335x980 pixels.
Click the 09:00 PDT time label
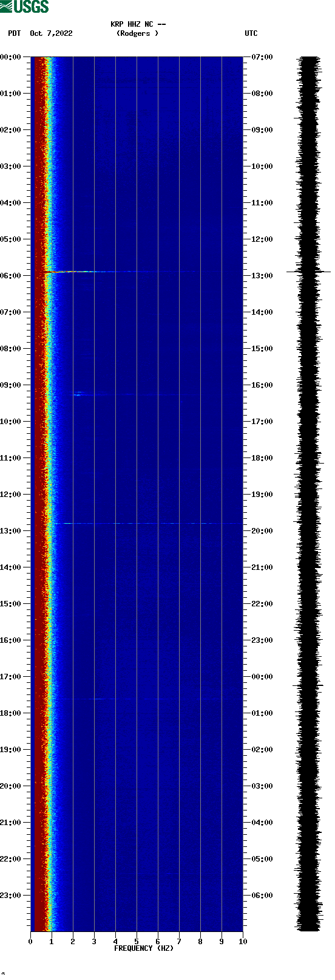11,385
